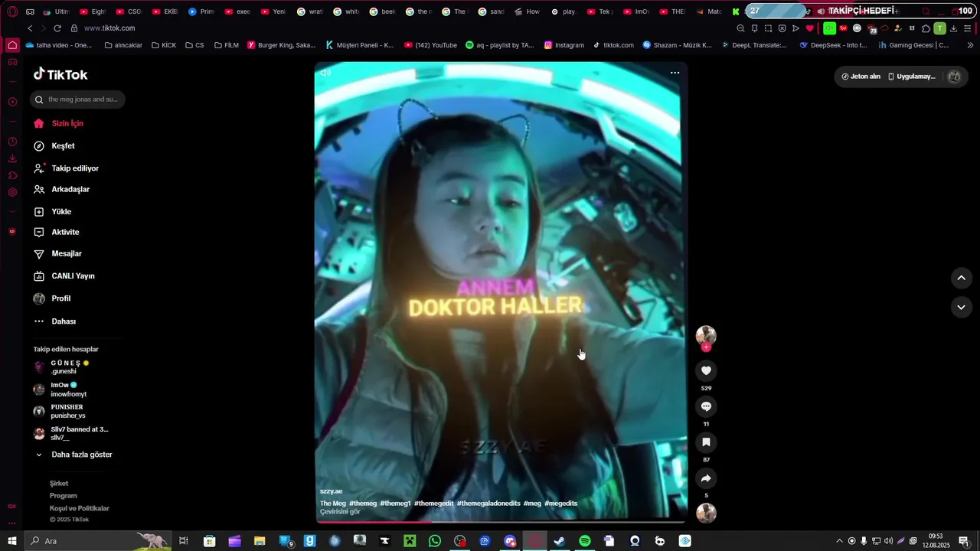Switch to the EKİB browser tab
This screenshot has height=551, width=980.
165,11
